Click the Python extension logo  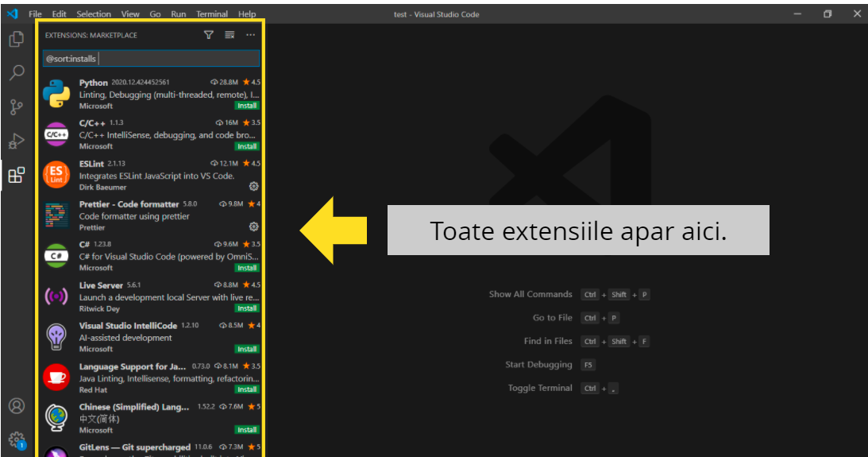pos(56,94)
